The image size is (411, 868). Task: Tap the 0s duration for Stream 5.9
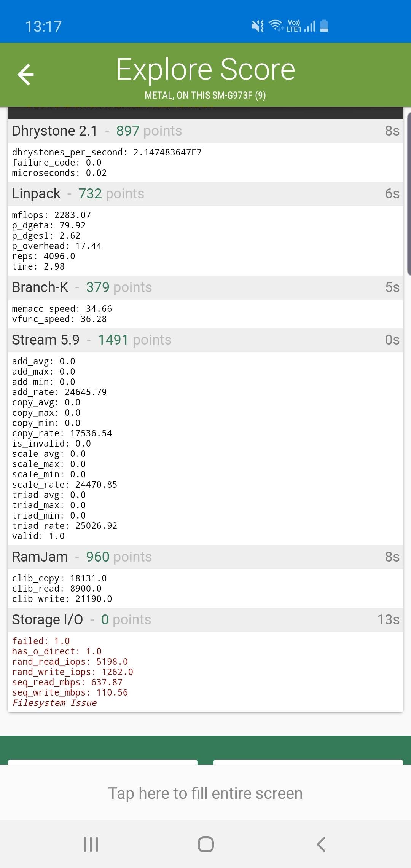392,340
